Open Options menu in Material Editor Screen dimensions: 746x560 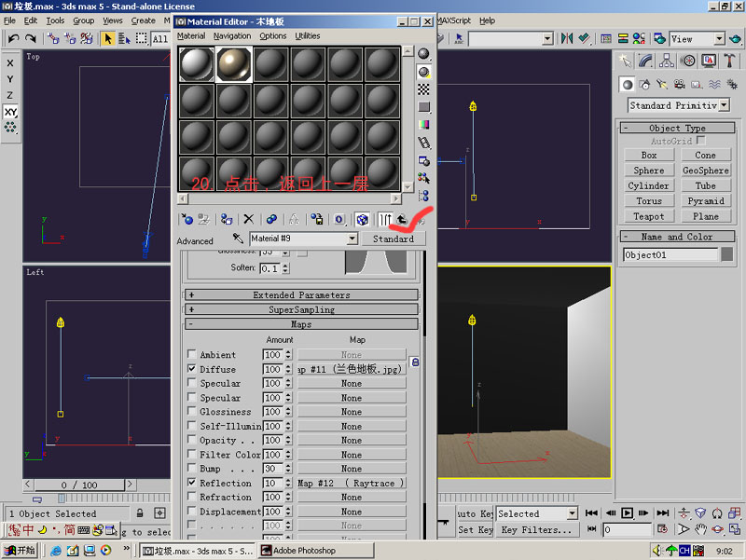point(273,35)
